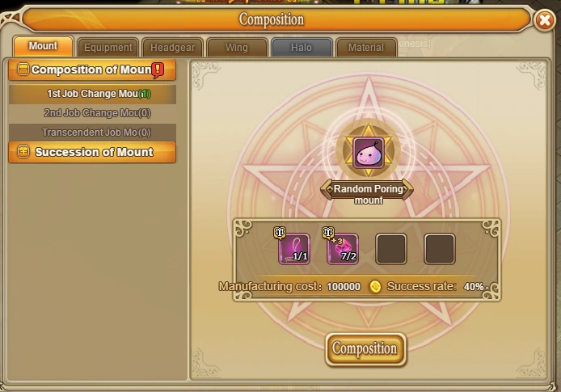Select Transcendent Job Mount list entry
This screenshot has width=561, height=392.
pyautogui.click(x=92, y=133)
